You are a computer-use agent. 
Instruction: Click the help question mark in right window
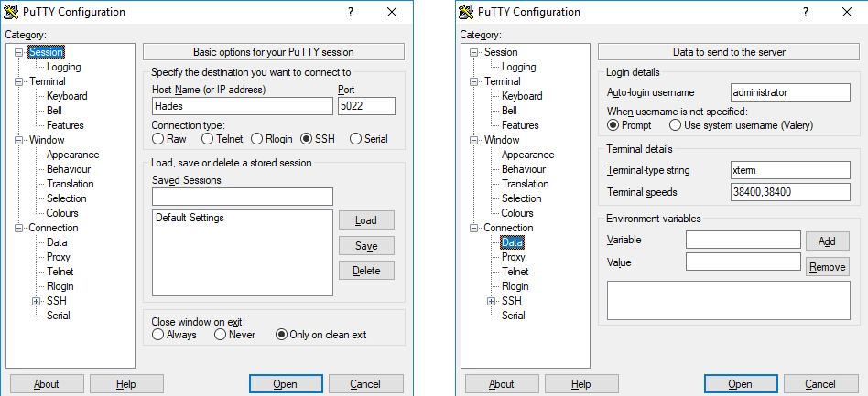pyautogui.click(x=806, y=12)
